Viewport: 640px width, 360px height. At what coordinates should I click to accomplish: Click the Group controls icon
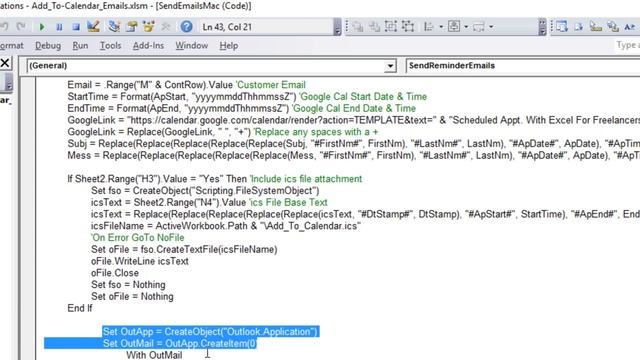tap(391, 27)
